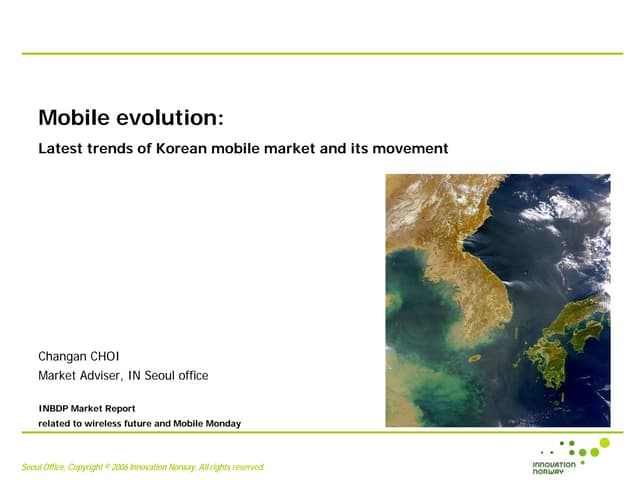Click the Korean peninsula in the satellite image
The width and height of the screenshot is (640, 480).
coord(477,290)
